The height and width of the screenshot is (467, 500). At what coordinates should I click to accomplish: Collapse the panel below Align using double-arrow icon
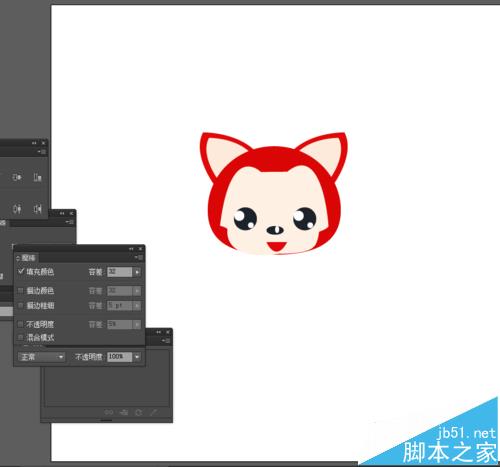pyautogui.click(x=62, y=213)
